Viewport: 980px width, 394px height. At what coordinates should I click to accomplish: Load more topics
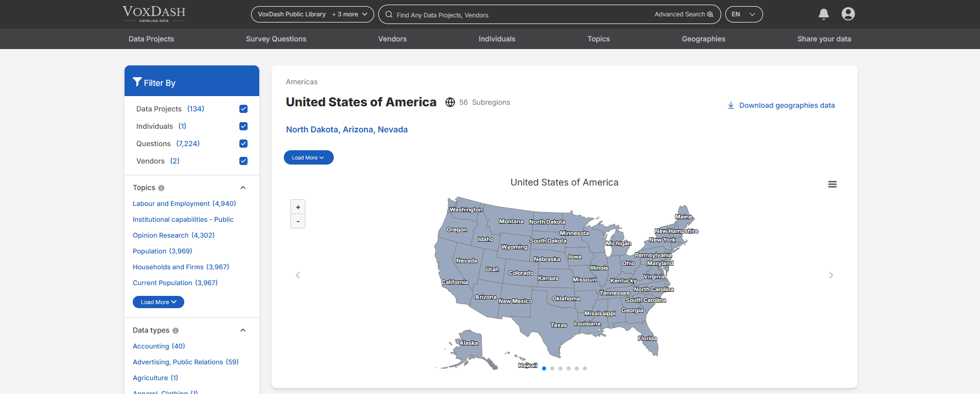pos(158,302)
